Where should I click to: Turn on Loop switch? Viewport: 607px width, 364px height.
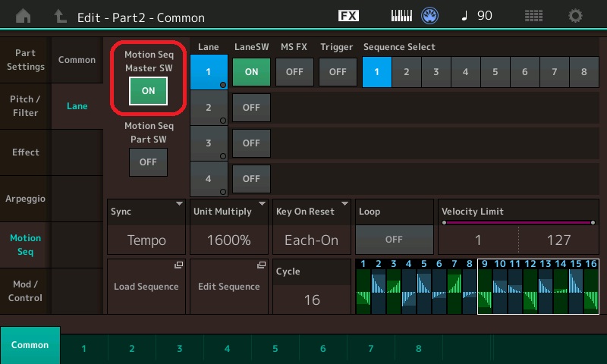coord(393,239)
